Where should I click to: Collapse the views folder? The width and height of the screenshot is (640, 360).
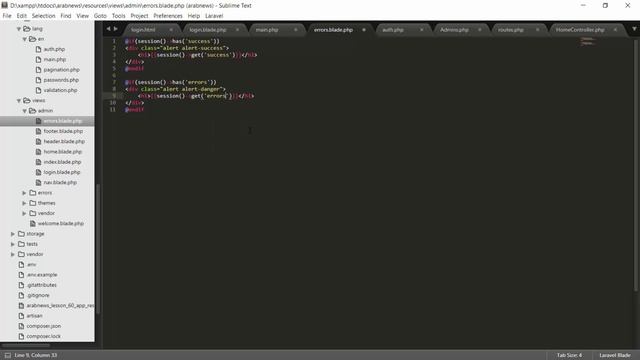coord(19,100)
